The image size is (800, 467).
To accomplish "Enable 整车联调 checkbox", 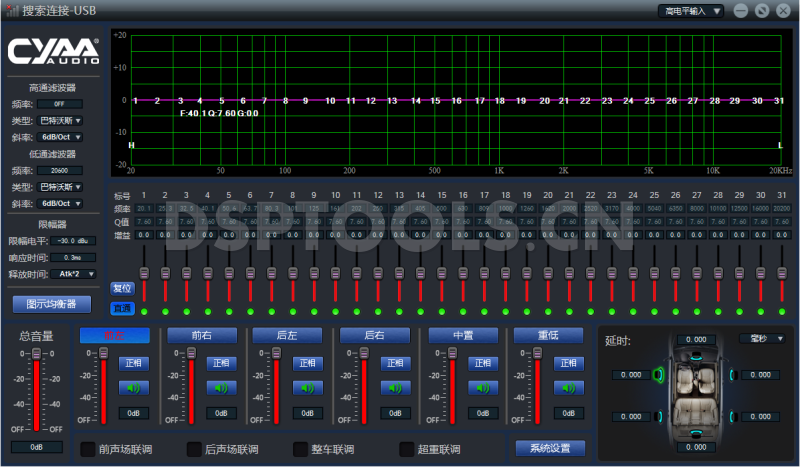I will 301,449.
